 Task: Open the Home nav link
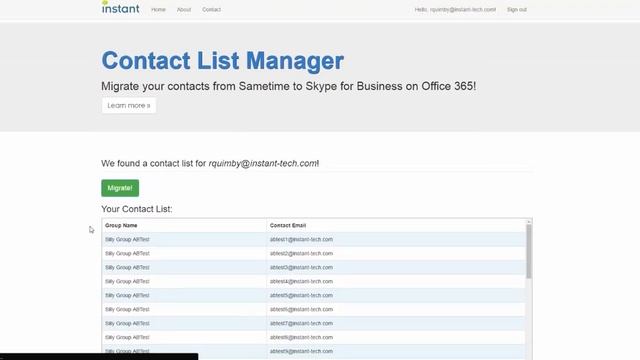(x=158, y=9)
